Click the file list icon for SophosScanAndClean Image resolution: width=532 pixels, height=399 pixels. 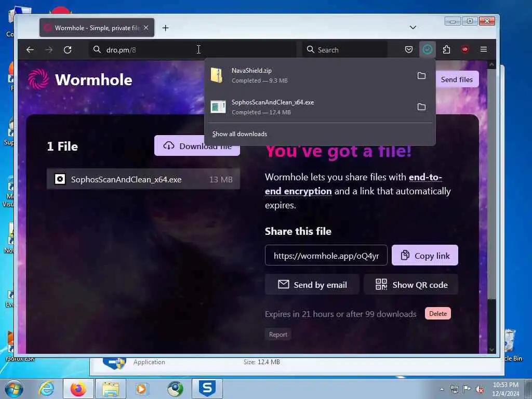[x=60, y=179]
